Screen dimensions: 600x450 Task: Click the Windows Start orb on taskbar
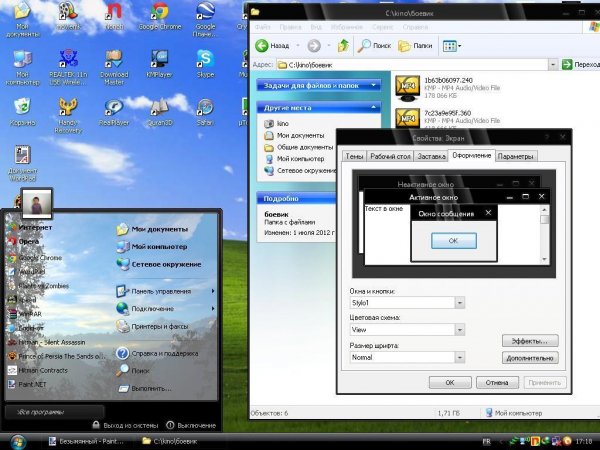18,442
